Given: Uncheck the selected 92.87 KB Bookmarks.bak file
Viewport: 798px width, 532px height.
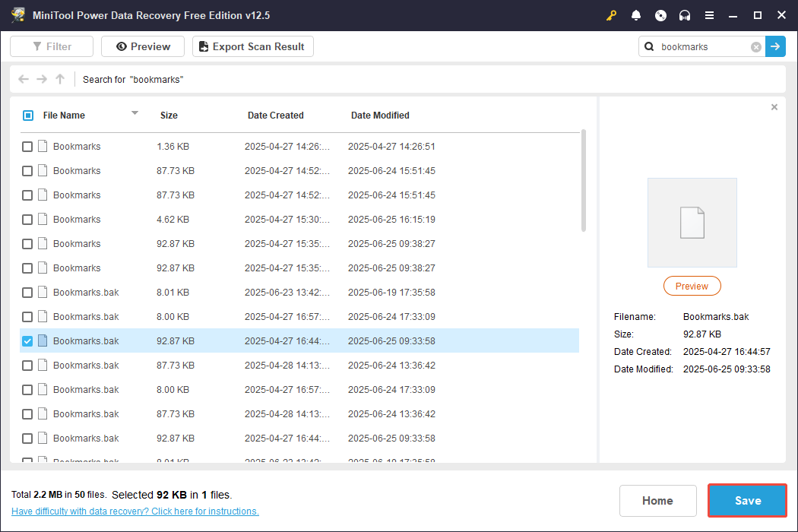Looking at the screenshot, I should click(x=27, y=341).
